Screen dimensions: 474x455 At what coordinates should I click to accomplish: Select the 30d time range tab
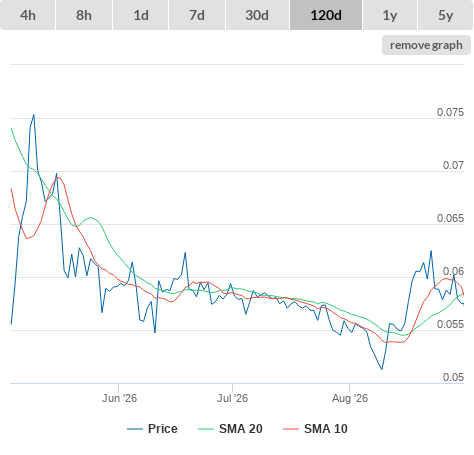257,15
